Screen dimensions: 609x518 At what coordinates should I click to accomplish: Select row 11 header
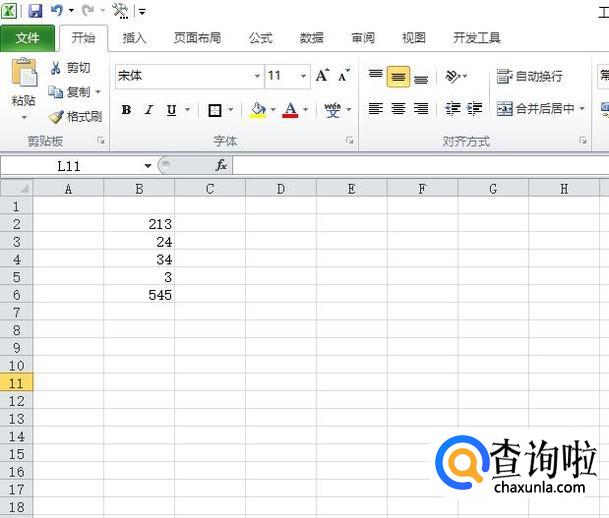pyautogui.click(x=16, y=383)
